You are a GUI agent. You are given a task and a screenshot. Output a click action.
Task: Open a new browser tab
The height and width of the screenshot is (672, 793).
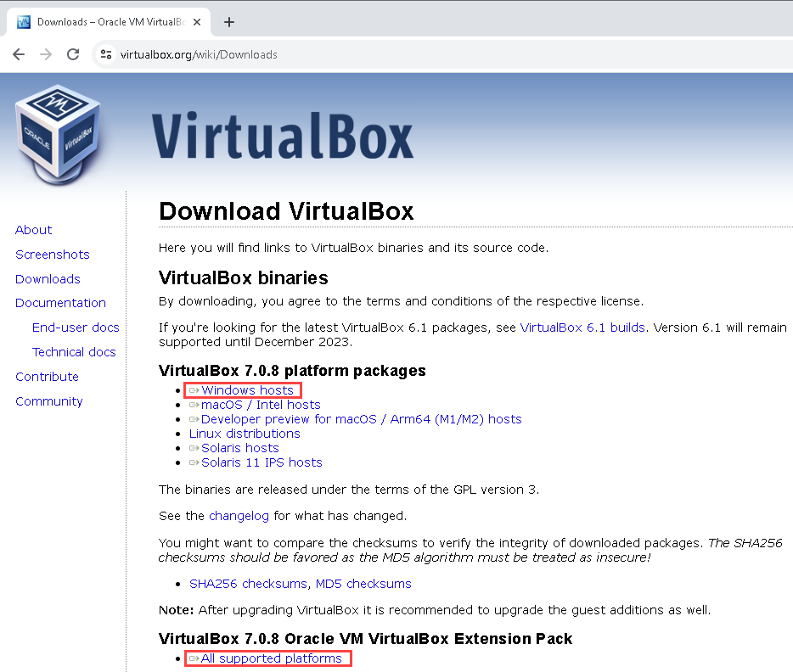228,22
